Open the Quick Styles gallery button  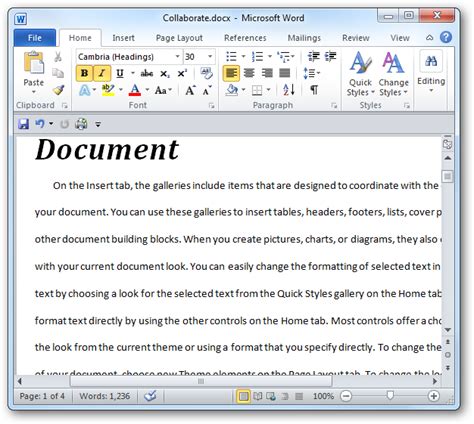[x=360, y=74]
